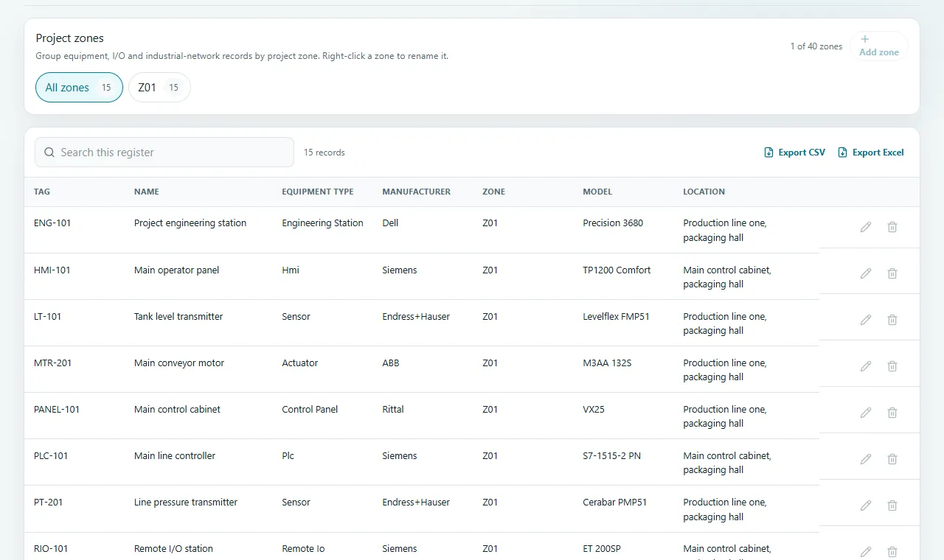Click the TAG column header
Screen dimensions: 944x560
click(x=42, y=192)
